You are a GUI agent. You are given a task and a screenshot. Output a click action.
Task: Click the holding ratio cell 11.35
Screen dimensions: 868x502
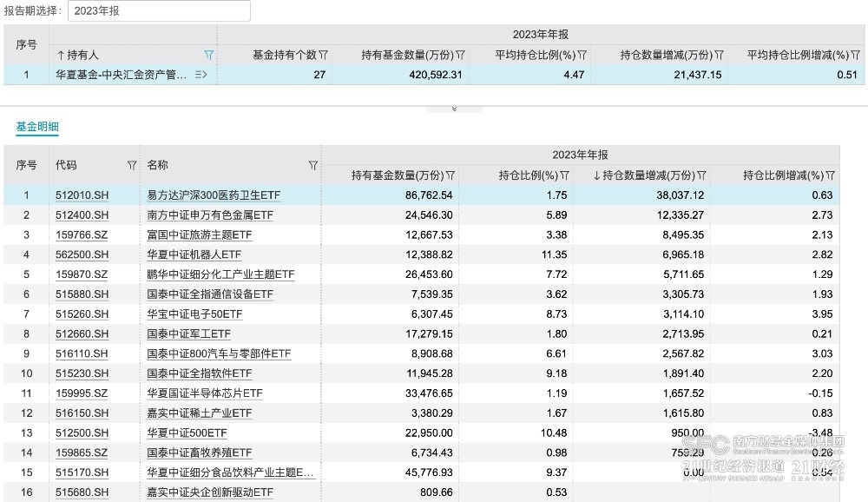[x=554, y=254]
